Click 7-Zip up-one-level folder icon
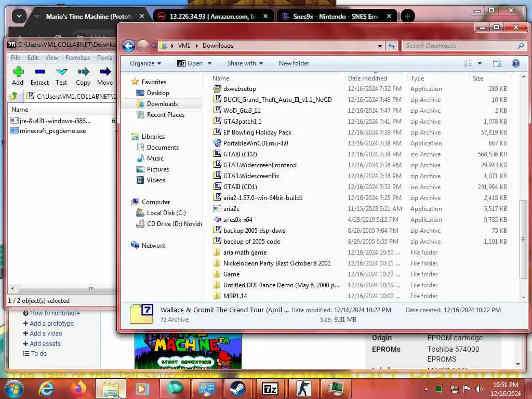 14,96
